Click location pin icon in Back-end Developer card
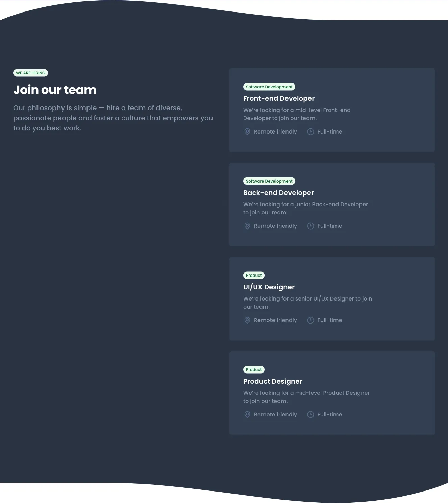 click(x=247, y=226)
